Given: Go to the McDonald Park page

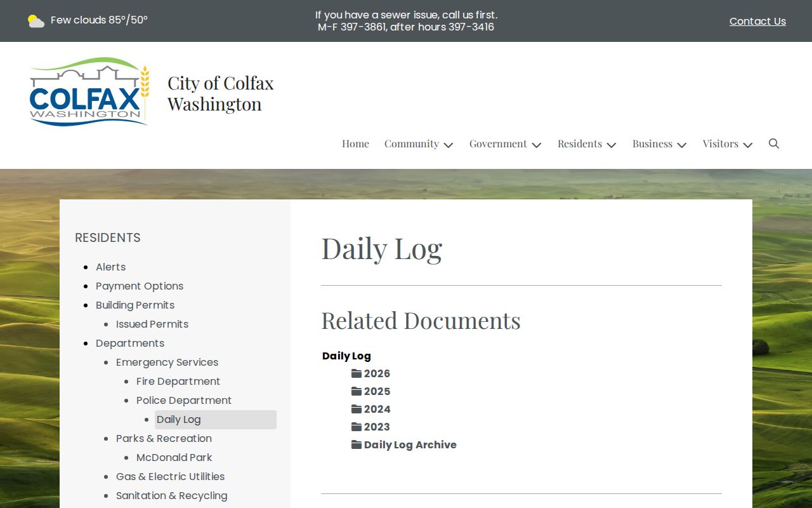Looking at the screenshot, I should click(174, 457).
